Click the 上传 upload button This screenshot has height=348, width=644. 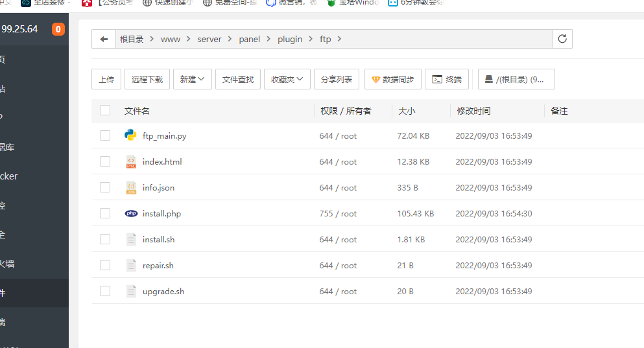tap(106, 79)
